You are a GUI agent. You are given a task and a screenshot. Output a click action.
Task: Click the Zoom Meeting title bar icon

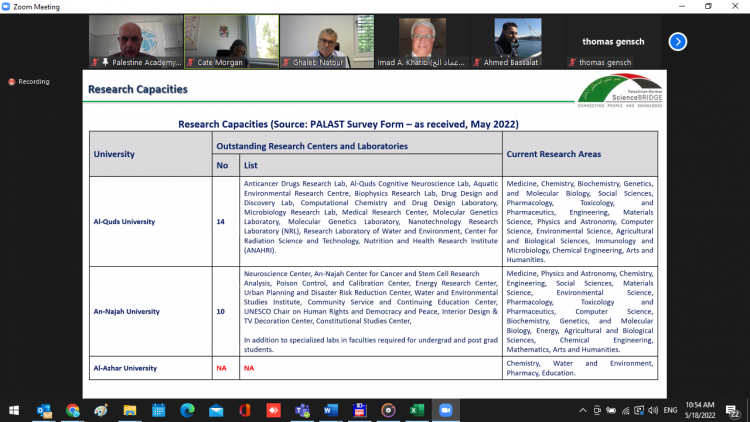6,7
